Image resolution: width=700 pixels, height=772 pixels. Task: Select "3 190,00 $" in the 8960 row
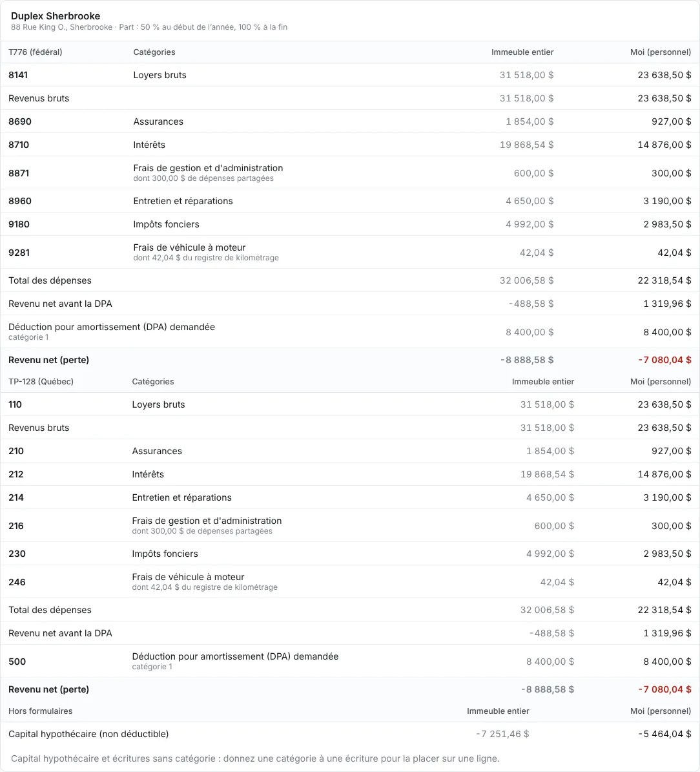[x=668, y=201]
